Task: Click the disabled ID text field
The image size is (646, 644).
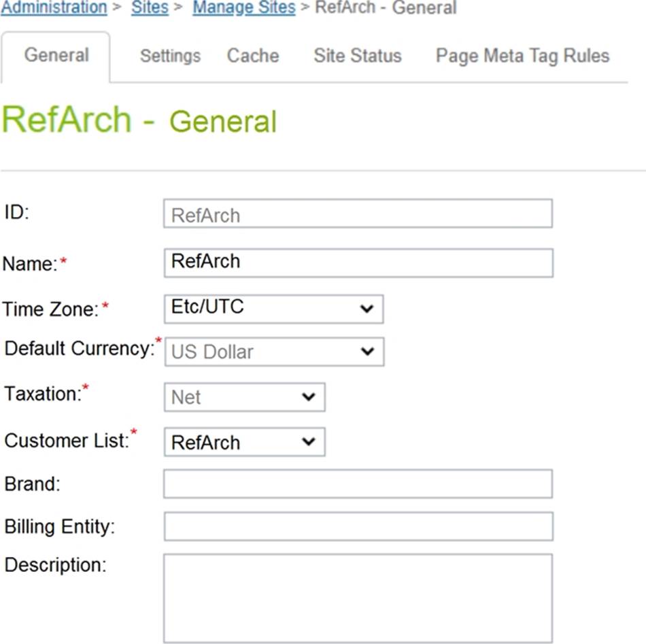Action: 358,214
